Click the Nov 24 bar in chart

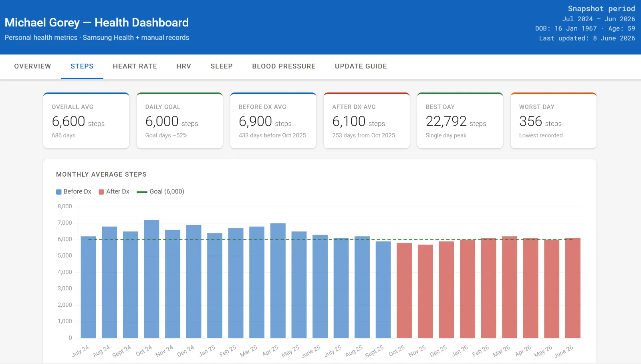173,284
